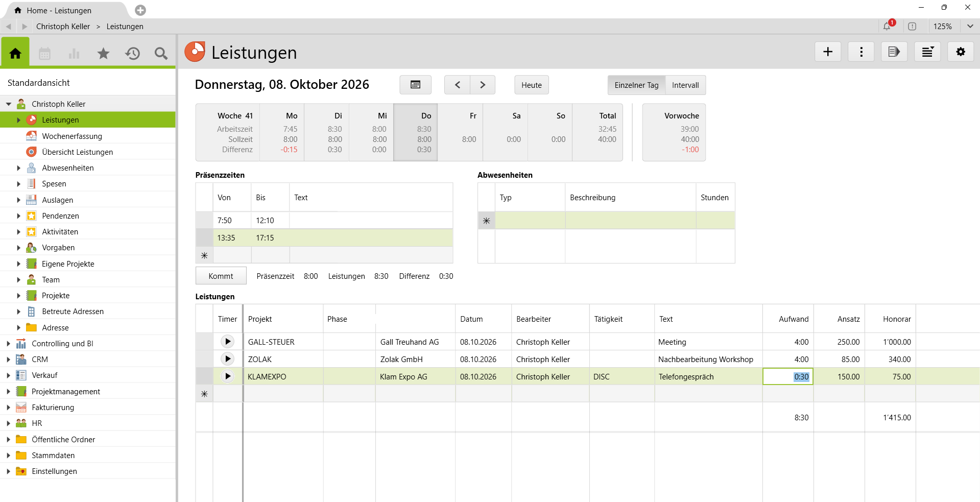Open the date picker calendar button
Viewport: 980px width, 502px height.
[415, 85]
